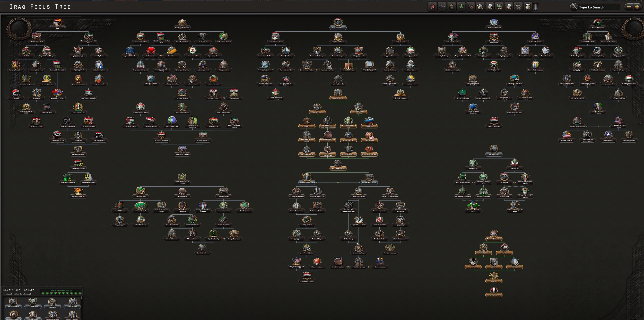The height and width of the screenshot is (320, 644).
Task: Click the magnifying glass search icon
Action: tap(574, 6)
